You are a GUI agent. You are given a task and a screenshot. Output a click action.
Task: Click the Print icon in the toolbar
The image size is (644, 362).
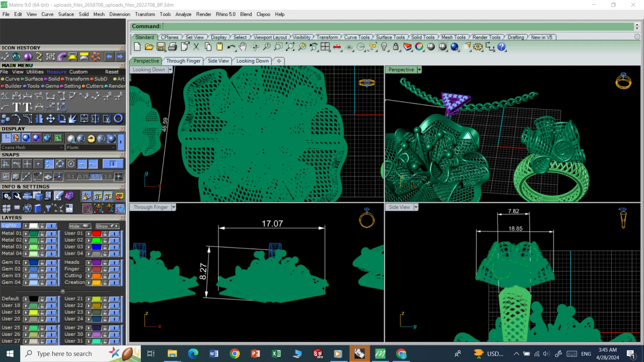click(172, 47)
